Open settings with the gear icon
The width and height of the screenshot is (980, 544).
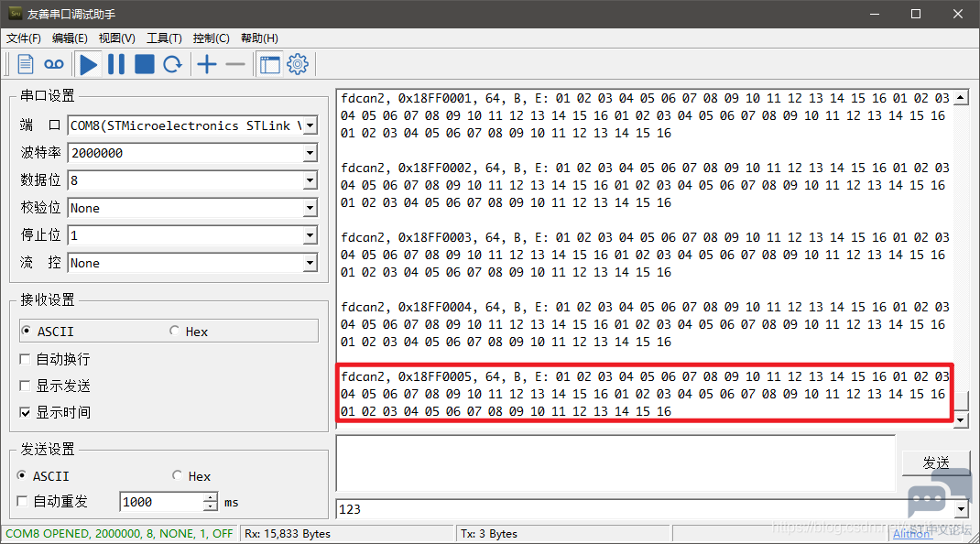tap(298, 64)
